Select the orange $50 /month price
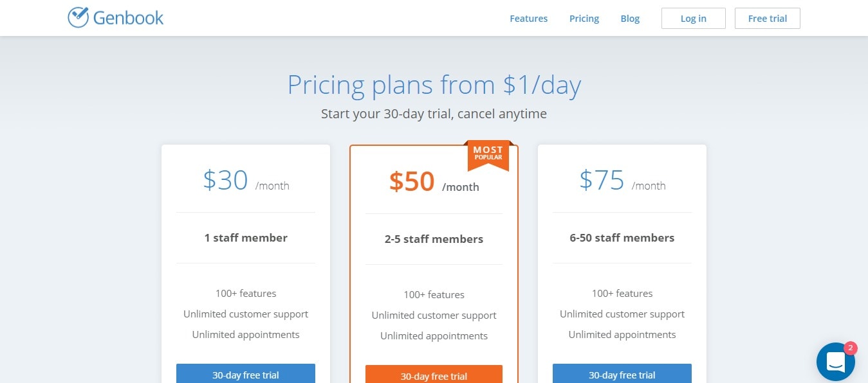 click(434, 182)
